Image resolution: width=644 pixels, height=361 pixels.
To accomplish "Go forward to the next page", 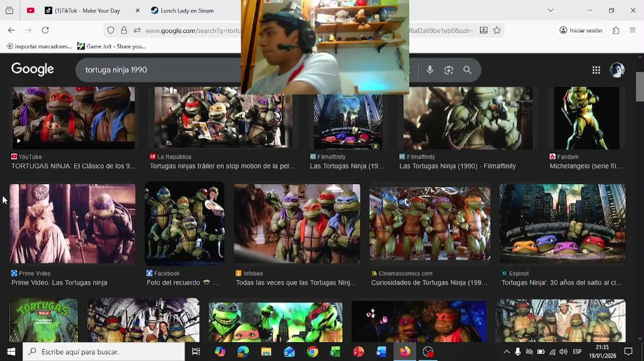I will tap(28, 31).
